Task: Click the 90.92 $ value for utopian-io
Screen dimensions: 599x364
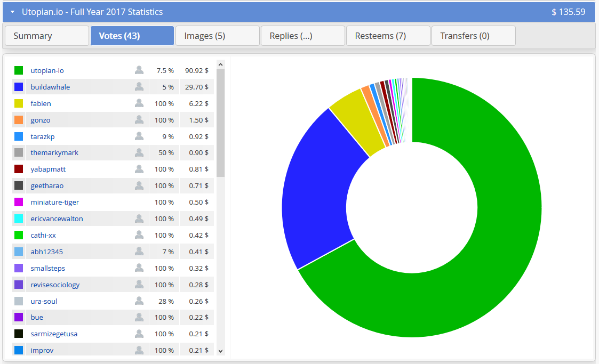Action: (197, 70)
